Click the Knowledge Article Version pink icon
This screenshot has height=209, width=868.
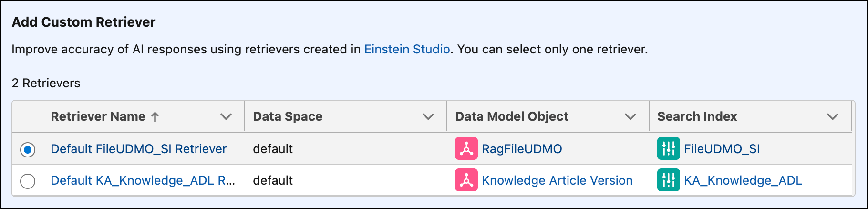pyautogui.click(x=466, y=180)
